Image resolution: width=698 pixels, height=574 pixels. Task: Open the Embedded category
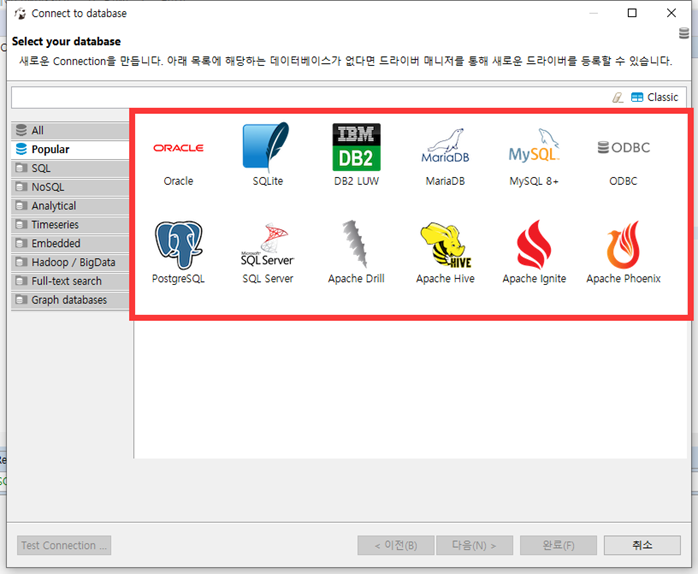point(70,243)
